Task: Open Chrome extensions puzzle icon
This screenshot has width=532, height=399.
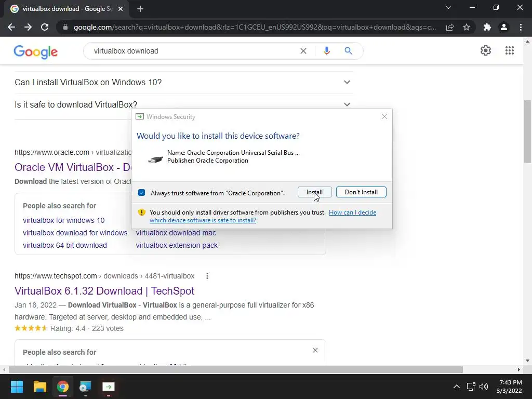Action: click(x=487, y=27)
